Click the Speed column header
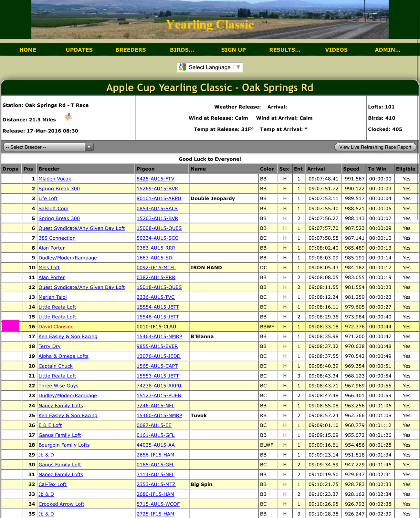This screenshot has width=420, height=518. click(x=351, y=169)
